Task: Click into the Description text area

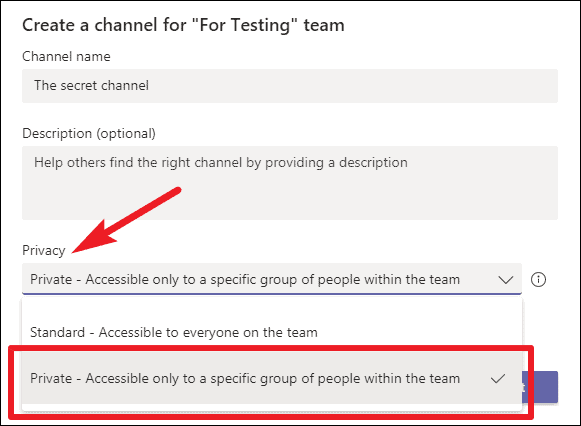Action: pos(290,183)
